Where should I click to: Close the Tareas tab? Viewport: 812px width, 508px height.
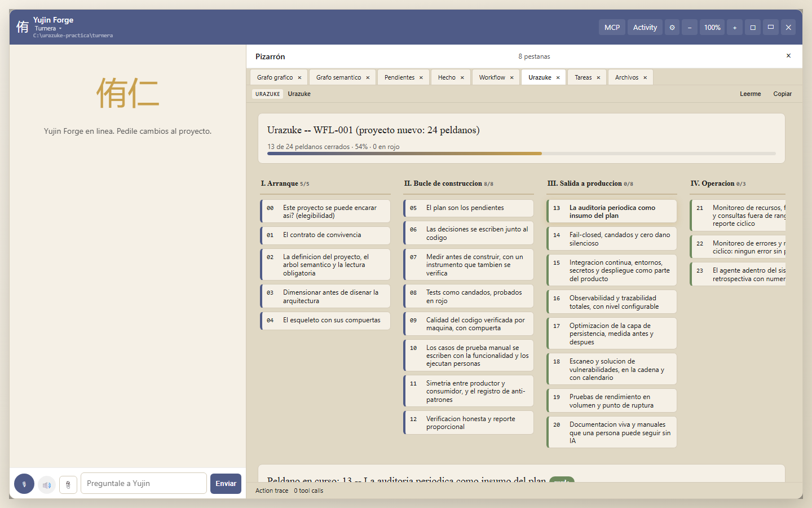pos(598,78)
